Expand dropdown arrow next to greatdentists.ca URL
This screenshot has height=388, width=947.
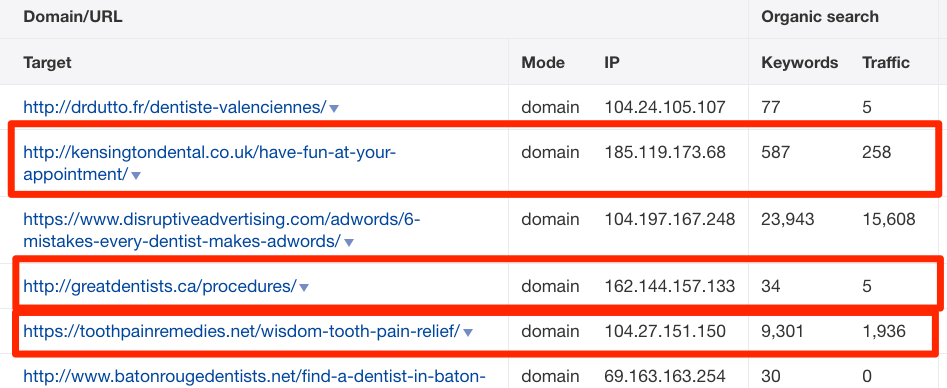[304, 288]
